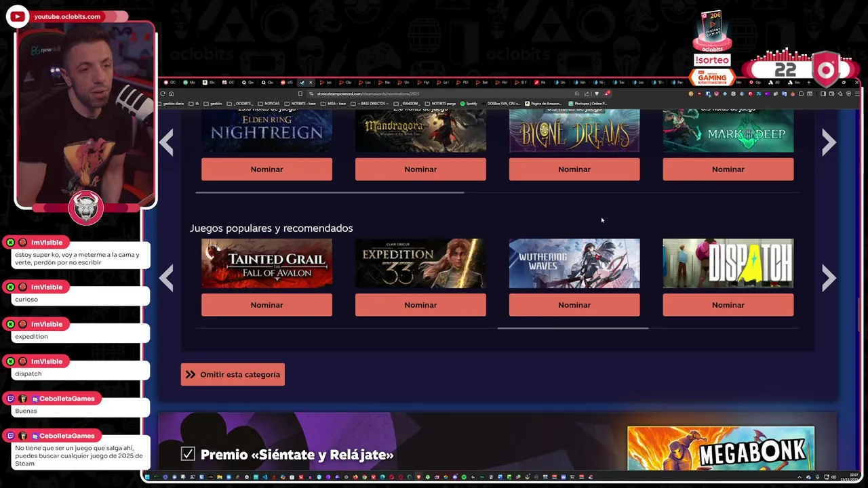Viewport: 868px width, 488px height.
Task: Click popular games carousel scrollbar
Action: tap(573, 328)
